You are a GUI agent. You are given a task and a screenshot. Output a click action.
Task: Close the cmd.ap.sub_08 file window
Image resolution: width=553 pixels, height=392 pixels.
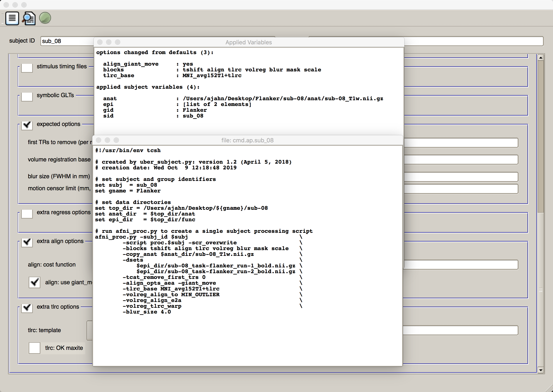point(99,140)
